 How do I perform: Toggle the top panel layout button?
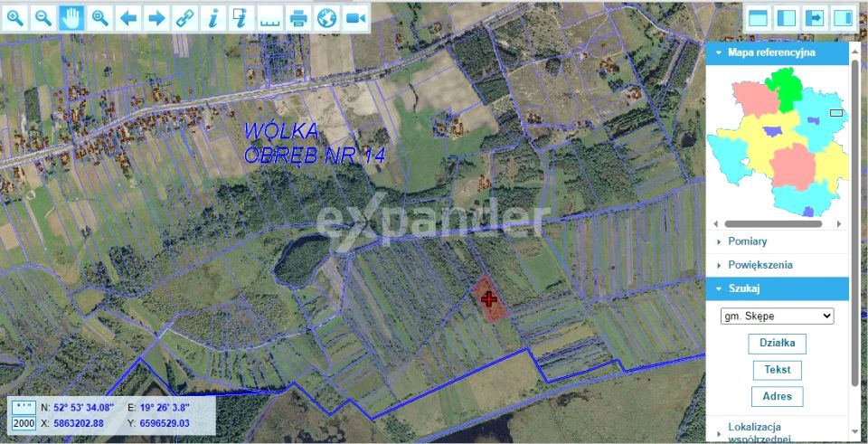pyautogui.click(x=758, y=18)
